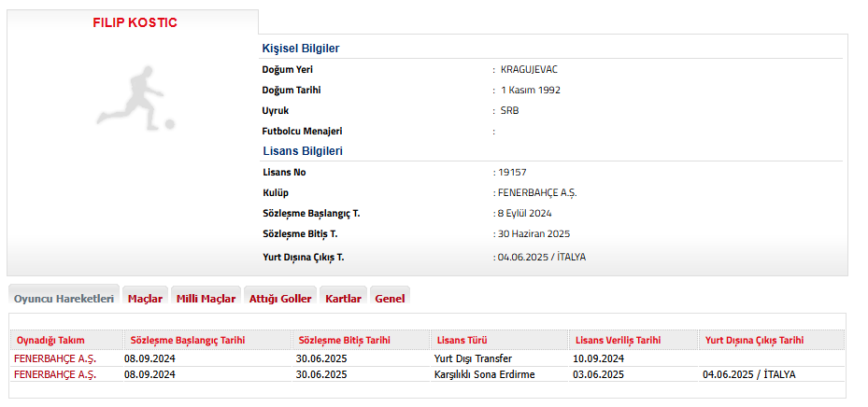Click the Uyruk label
This screenshot has height=407, width=868.
point(275,110)
